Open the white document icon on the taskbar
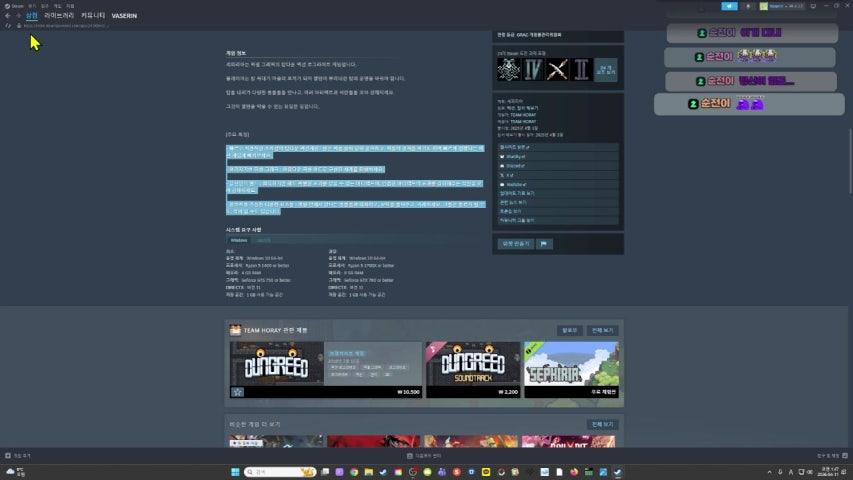The height and width of the screenshot is (480, 853). pos(559,472)
